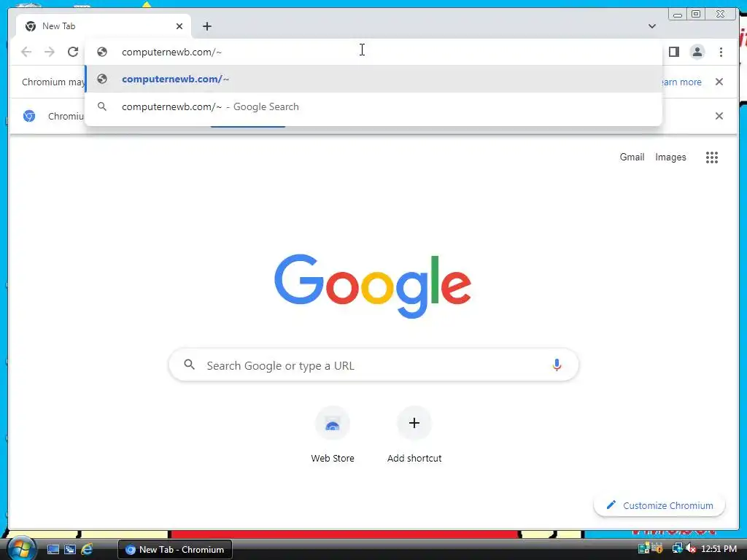Click the Show desktop quick launch icon
The width and height of the screenshot is (747, 560).
point(53,550)
